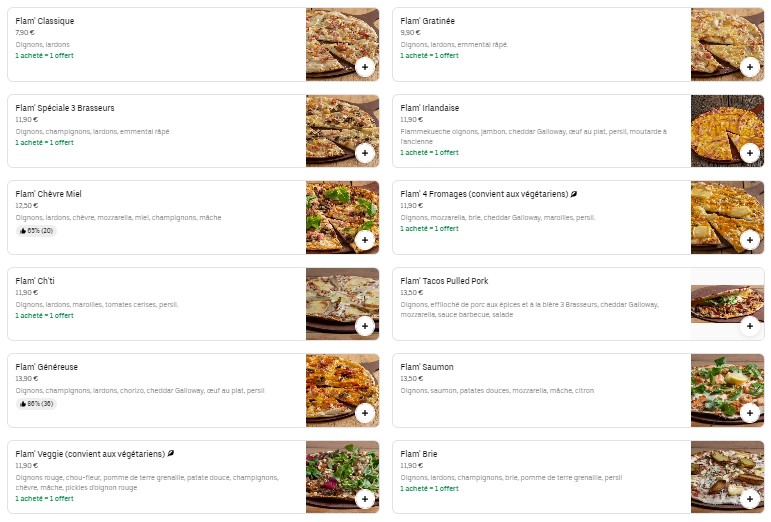The height and width of the screenshot is (522, 771).
Task: Click Flam' Gratinée 1 acheté offer label
Action: (429, 56)
